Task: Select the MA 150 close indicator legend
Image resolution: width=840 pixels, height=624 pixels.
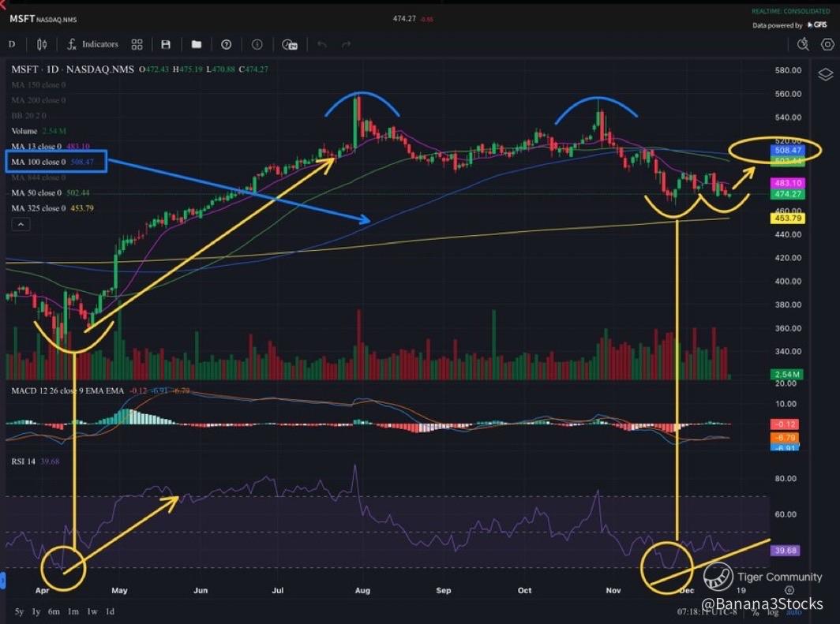Action: 39,84
